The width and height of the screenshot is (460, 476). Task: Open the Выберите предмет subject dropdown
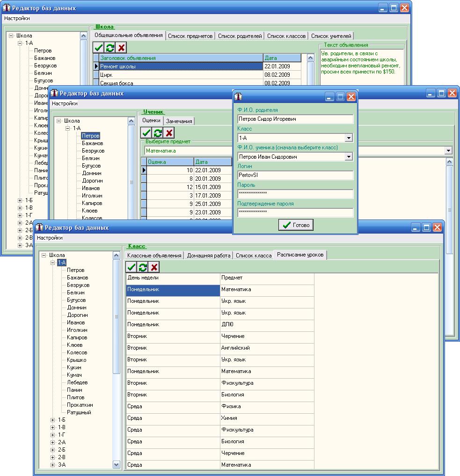pos(448,151)
